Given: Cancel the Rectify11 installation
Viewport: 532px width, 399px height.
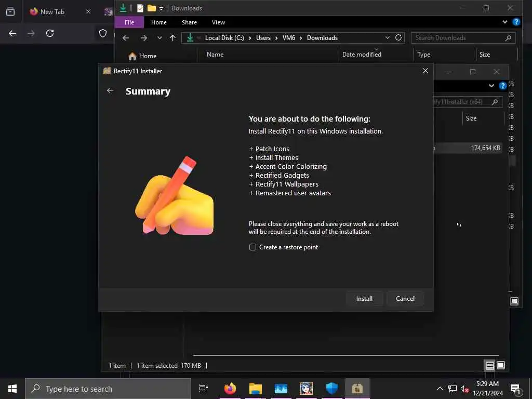Looking at the screenshot, I should [x=405, y=299].
